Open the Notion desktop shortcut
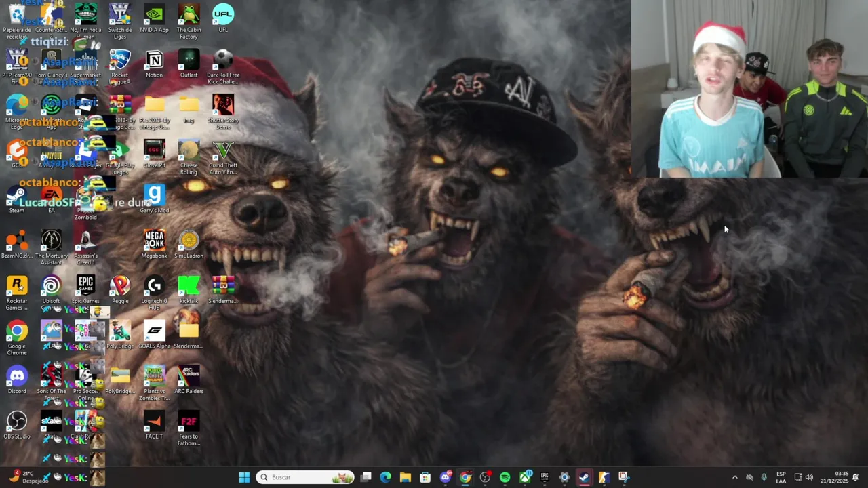Viewport: 868px width, 488px height. (154, 64)
